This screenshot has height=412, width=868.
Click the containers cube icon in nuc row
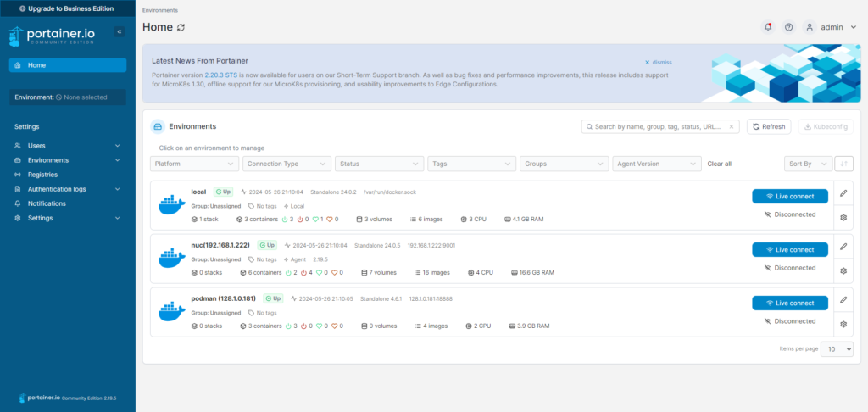243,272
